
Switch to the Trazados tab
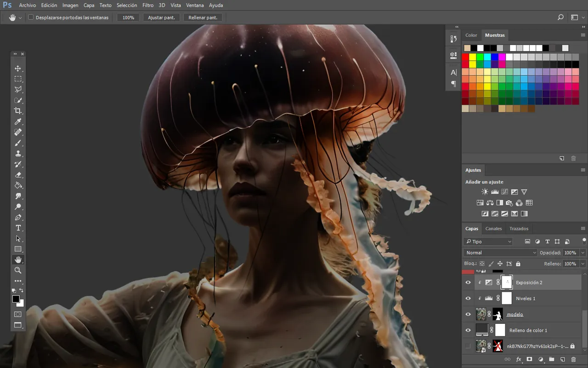coord(519,229)
